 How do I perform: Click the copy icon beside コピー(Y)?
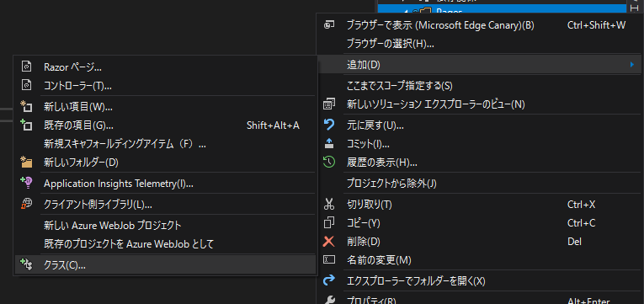[x=329, y=223]
